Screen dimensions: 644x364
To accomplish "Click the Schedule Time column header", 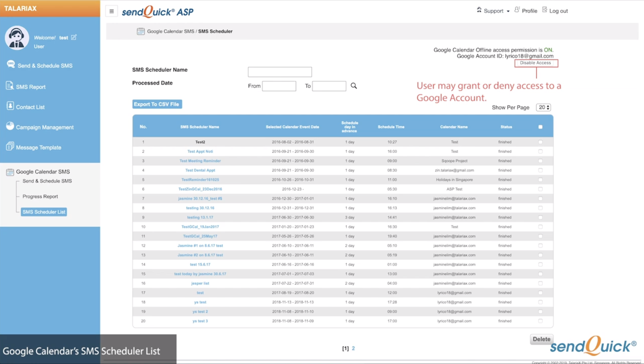I will click(391, 127).
